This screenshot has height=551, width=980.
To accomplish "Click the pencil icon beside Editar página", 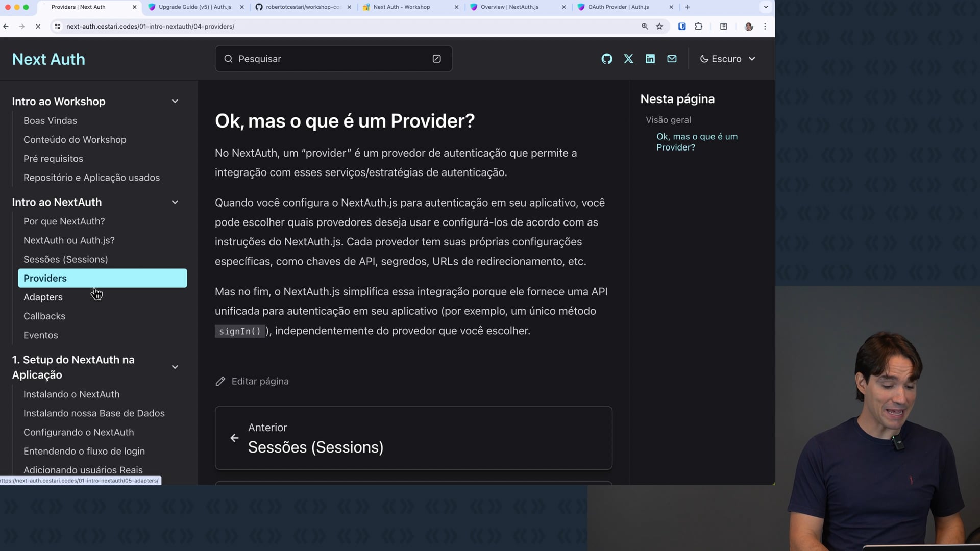I will coord(220,382).
